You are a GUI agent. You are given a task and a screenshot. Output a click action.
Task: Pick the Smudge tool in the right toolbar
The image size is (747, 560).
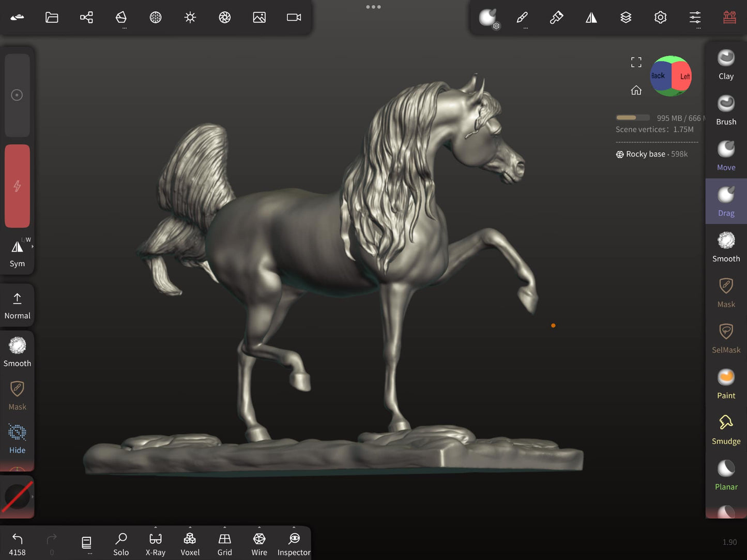point(726,429)
